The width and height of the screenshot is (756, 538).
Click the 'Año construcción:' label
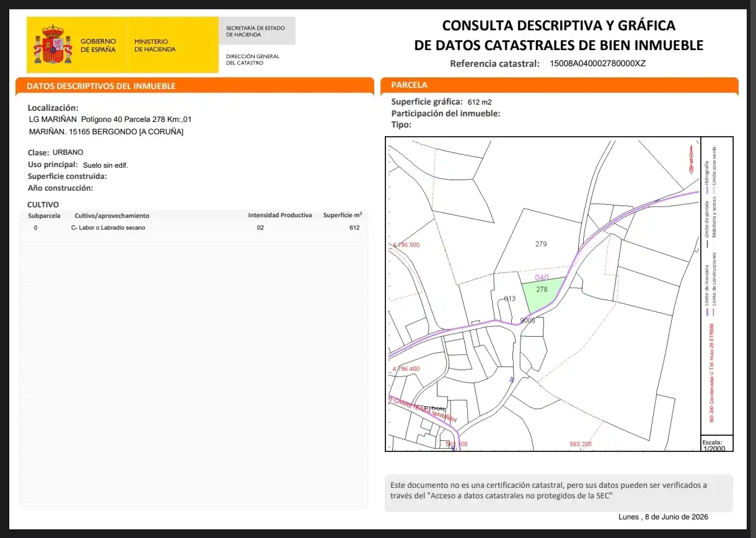click(60, 188)
